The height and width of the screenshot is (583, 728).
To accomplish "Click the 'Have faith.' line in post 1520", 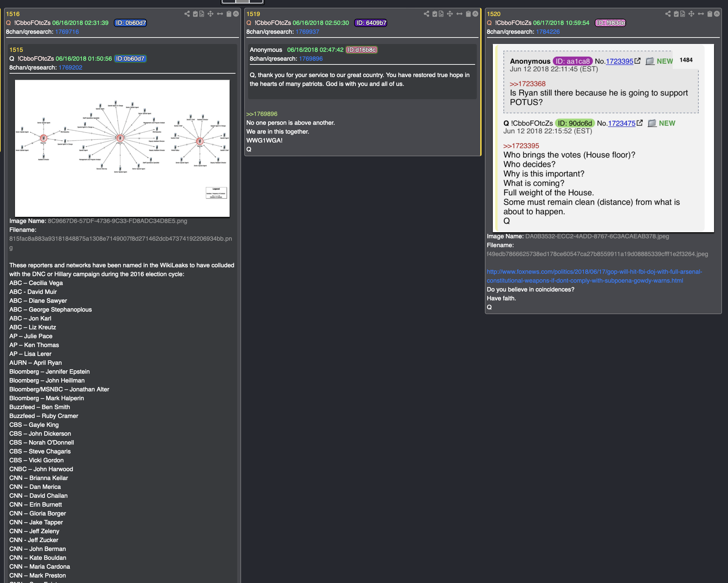I will (x=501, y=298).
